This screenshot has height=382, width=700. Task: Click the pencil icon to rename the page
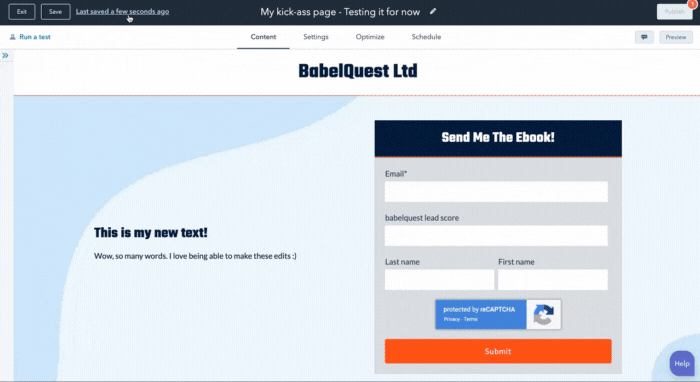pyautogui.click(x=433, y=12)
